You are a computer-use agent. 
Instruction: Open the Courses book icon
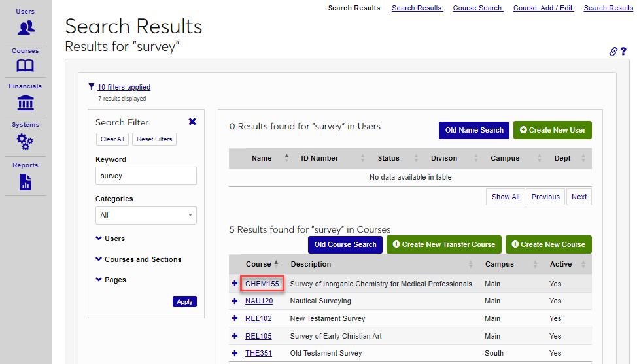[x=26, y=65]
